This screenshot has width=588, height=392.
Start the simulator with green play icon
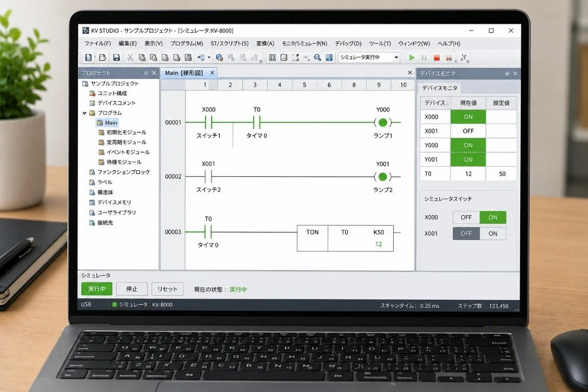pos(412,58)
